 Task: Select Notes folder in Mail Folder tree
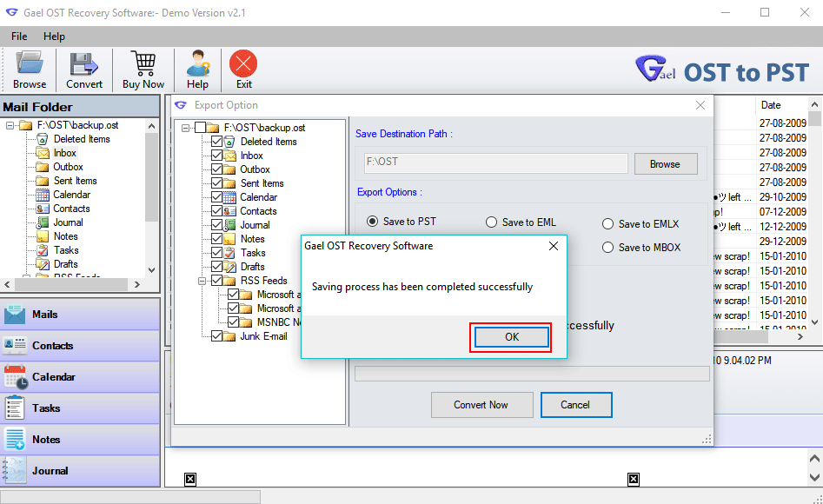[65, 236]
